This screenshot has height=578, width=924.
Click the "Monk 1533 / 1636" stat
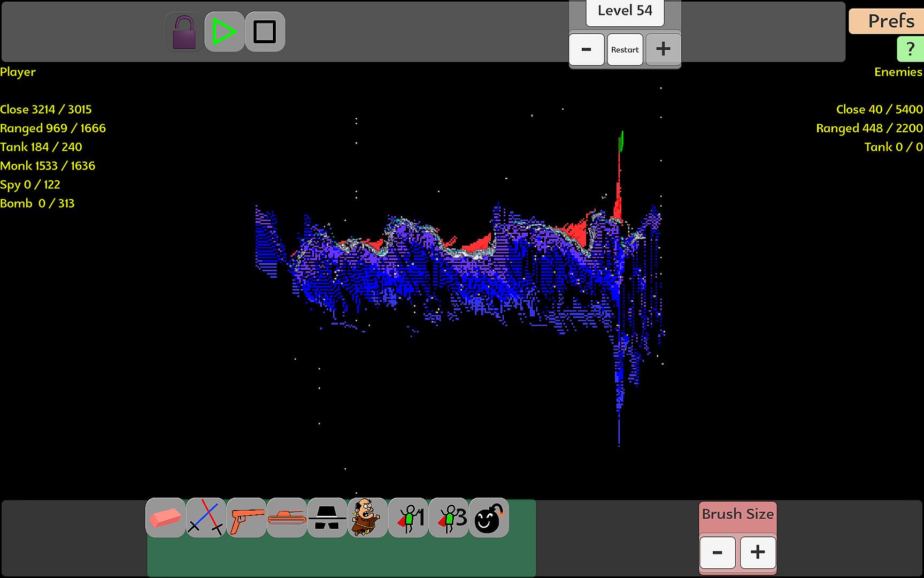(x=48, y=165)
